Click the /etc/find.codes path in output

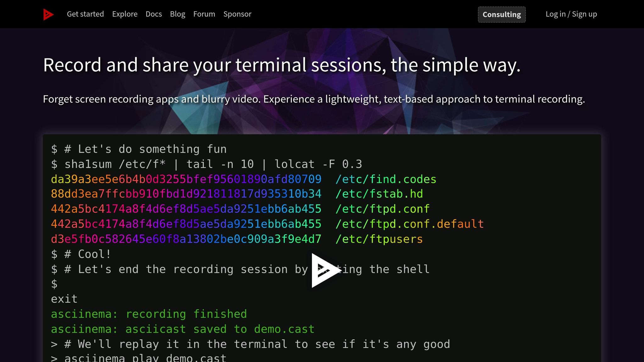[386, 179]
